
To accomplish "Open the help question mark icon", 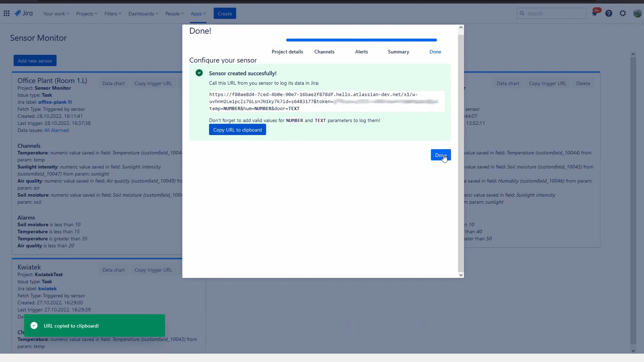I will 609,13.
